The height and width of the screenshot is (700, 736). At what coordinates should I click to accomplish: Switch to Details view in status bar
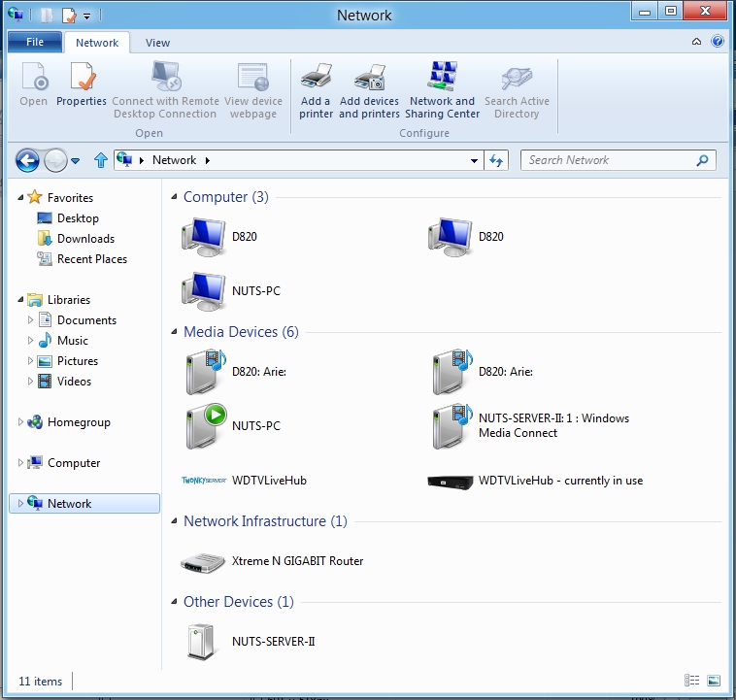point(692,681)
